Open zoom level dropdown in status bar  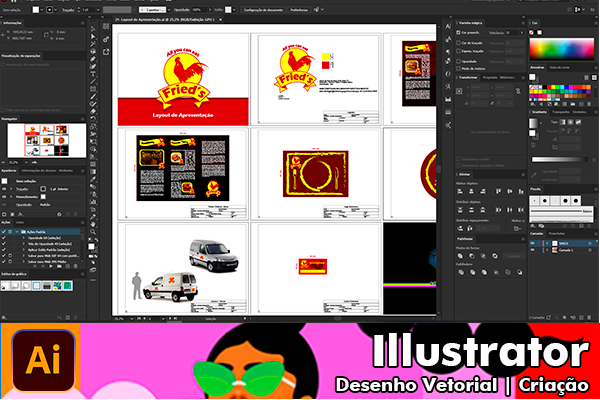click(x=132, y=318)
